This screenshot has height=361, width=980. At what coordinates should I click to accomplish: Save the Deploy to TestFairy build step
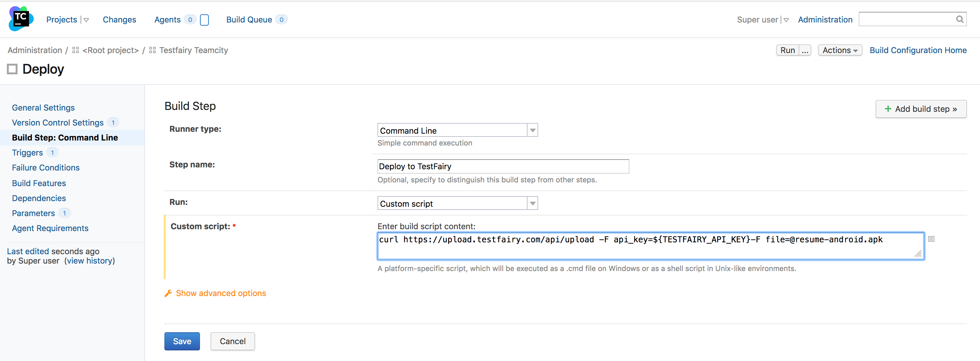[182, 341]
